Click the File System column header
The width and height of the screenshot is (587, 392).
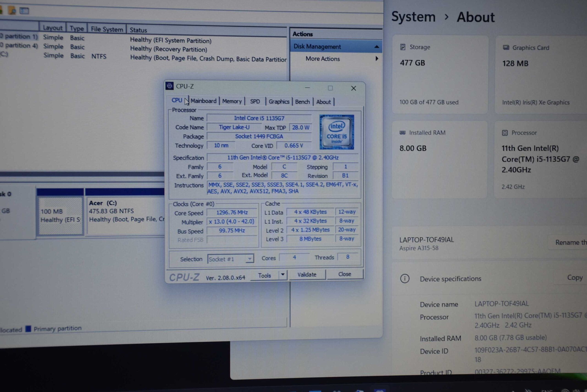tap(107, 29)
